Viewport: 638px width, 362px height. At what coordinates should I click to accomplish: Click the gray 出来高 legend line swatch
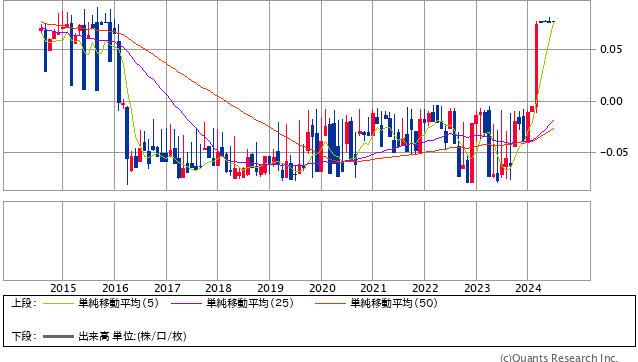point(58,336)
